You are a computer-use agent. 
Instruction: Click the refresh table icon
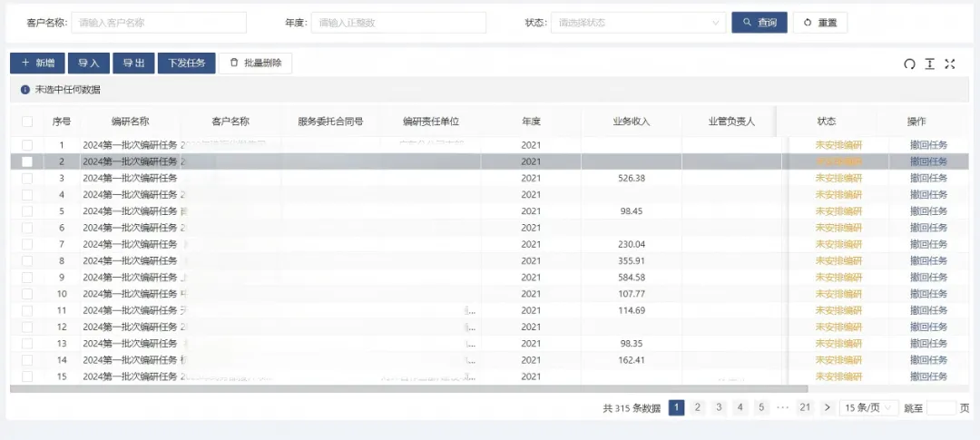tap(909, 64)
